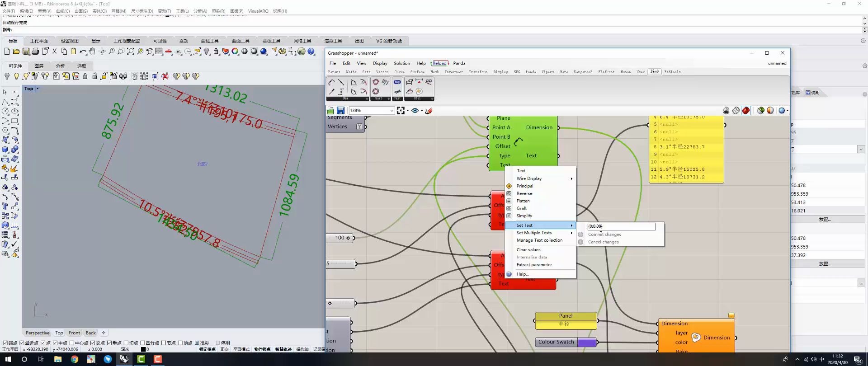Click the Save icon on Grasshopper canvas toolbar
Viewport: 868px width, 366px height.
tap(340, 110)
